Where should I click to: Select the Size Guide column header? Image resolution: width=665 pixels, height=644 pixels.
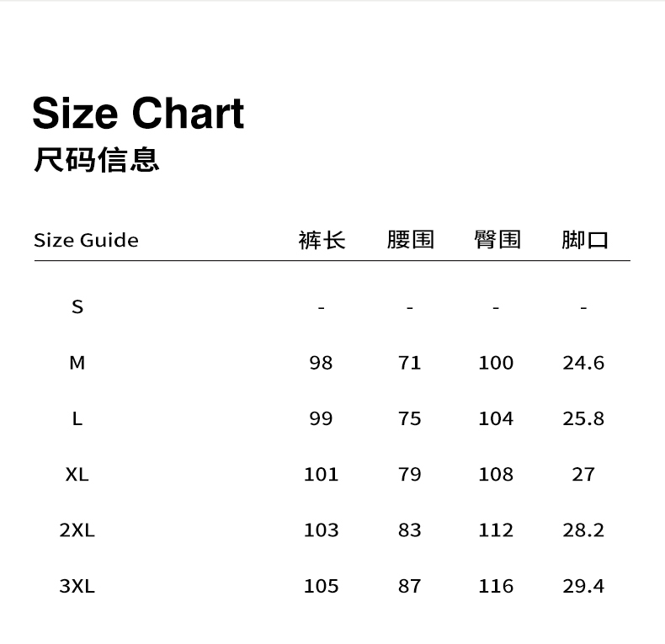[x=86, y=240]
